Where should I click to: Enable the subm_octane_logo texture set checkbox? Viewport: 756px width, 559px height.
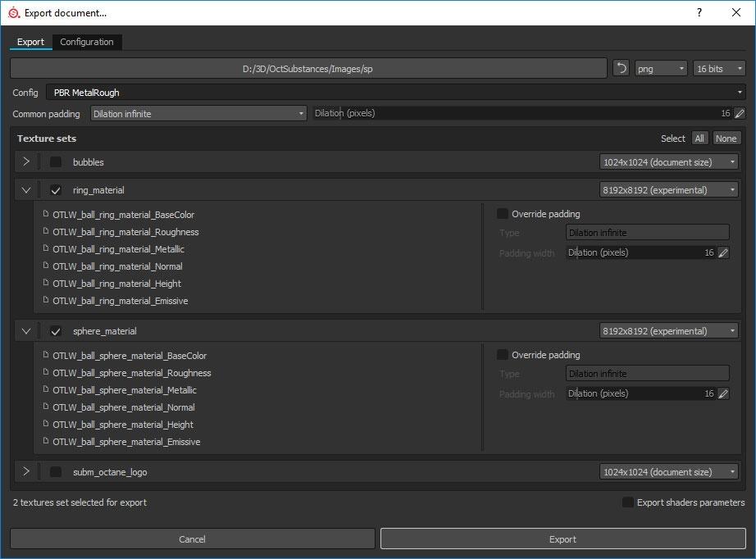point(56,472)
